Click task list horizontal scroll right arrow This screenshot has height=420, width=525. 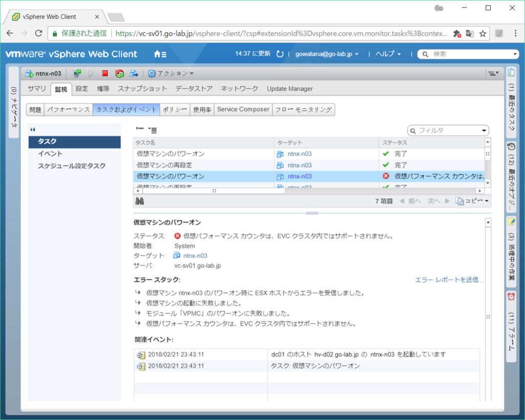pyautogui.click(x=480, y=191)
